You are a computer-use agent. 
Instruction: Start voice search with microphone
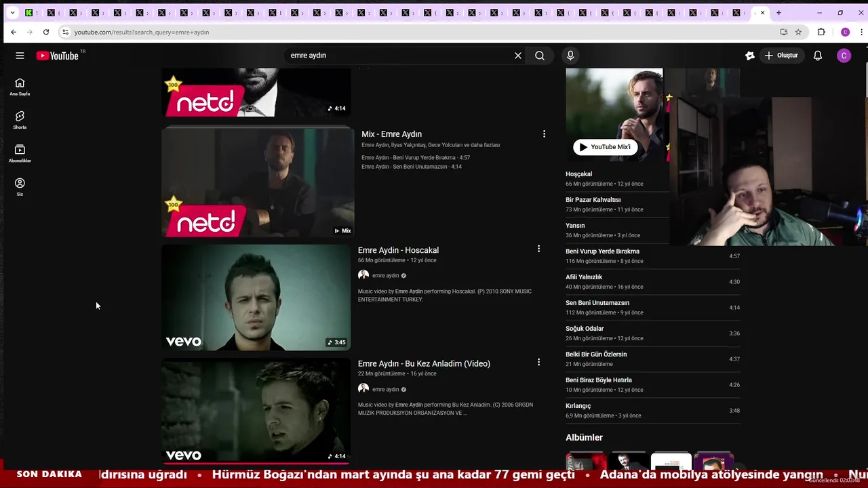(x=570, y=56)
